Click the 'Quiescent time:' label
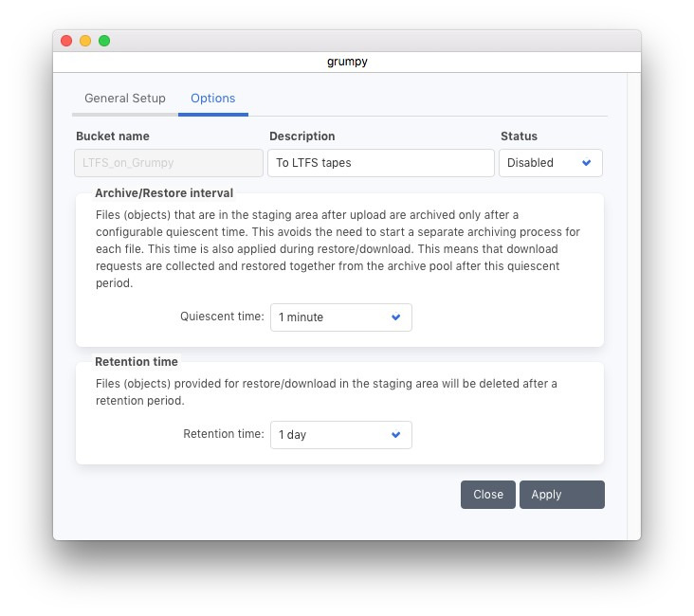The height and width of the screenshot is (616, 694). click(x=222, y=317)
